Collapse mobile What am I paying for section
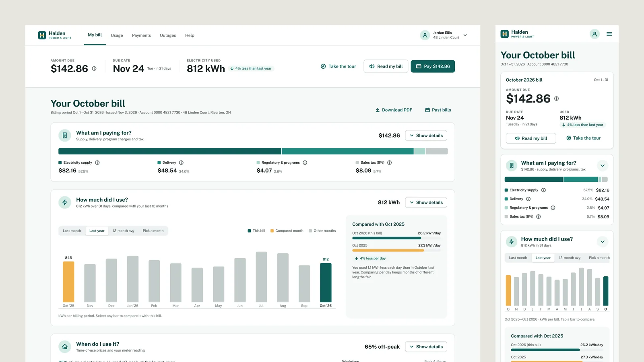 point(603,166)
